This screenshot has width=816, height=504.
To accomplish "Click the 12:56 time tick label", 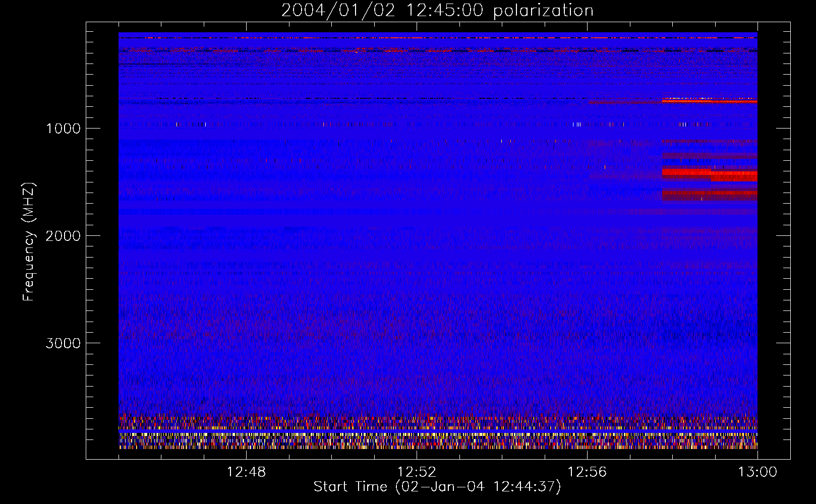I will click(587, 472).
